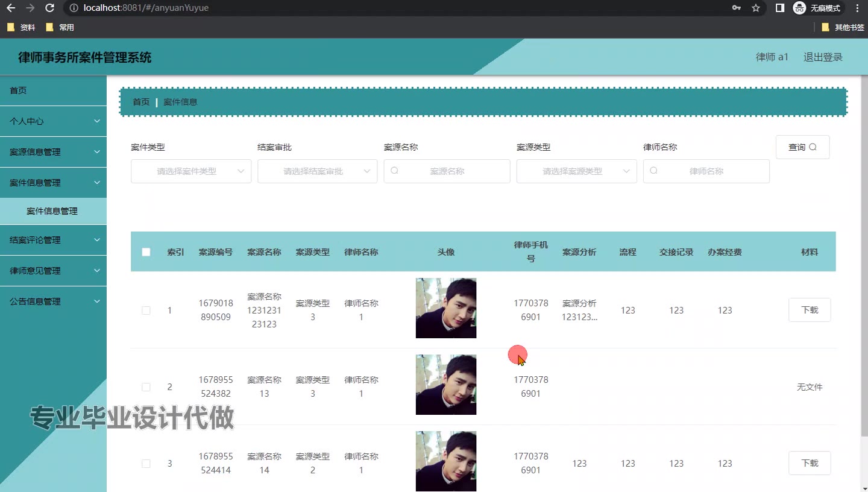The width and height of the screenshot is (868, 492).
Task: Click the 案源分析123123... cell in row 1
Action: [579, 310]
